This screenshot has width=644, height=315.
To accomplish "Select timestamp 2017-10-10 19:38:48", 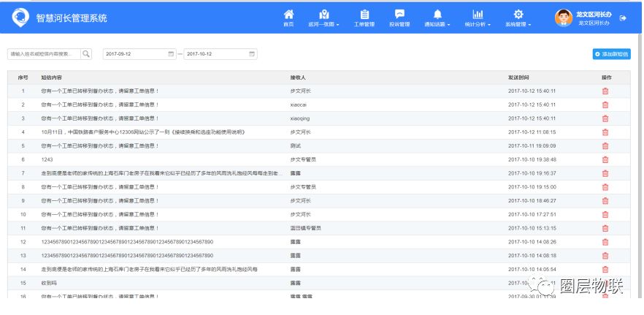I will (532, 159).
